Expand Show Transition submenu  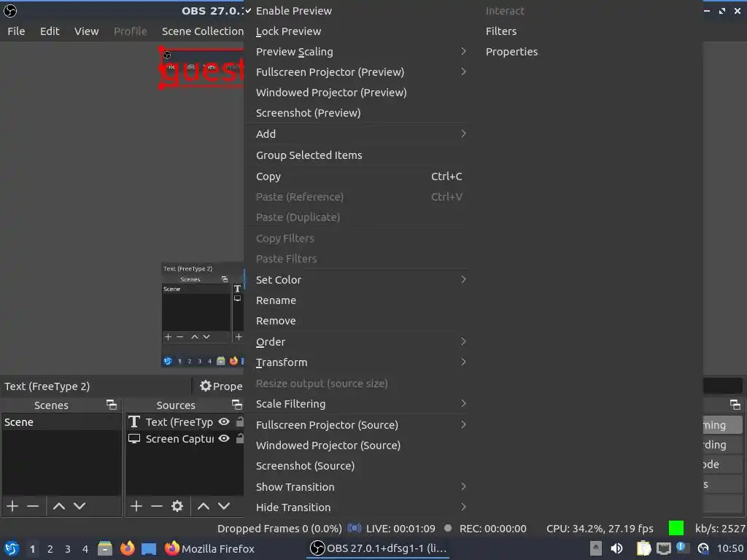[x=356, y=486]
